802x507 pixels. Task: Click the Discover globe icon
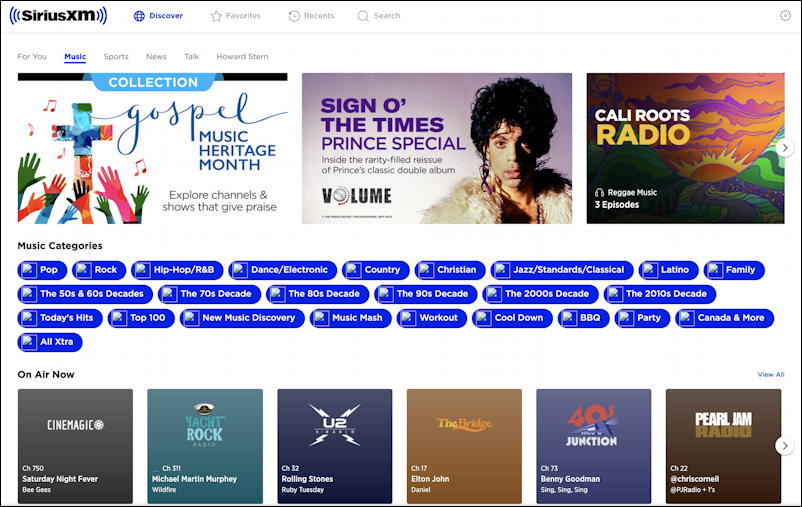point(139,16)
